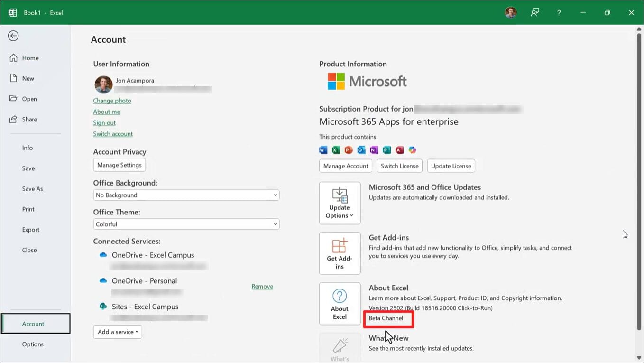Open the Help question mark icon
Screen dimensions: 644x363
pos(559,13)
